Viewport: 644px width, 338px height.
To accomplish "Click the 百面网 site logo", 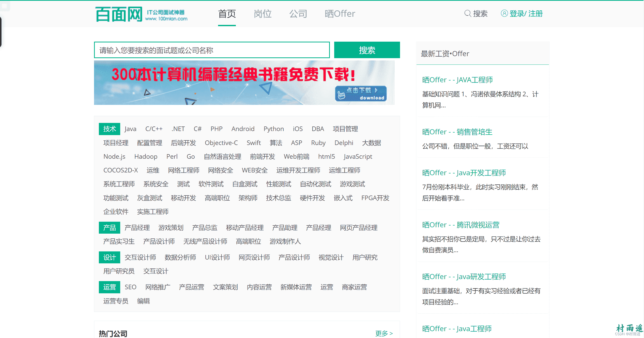I will (141, 14).
